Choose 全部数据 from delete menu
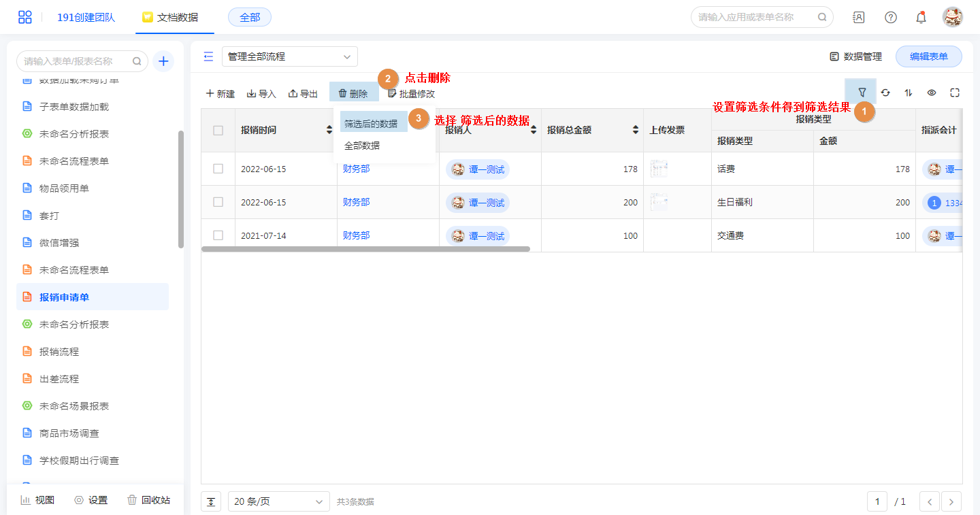The width and height of the screenshot is (980, 515). coord(362,146)
